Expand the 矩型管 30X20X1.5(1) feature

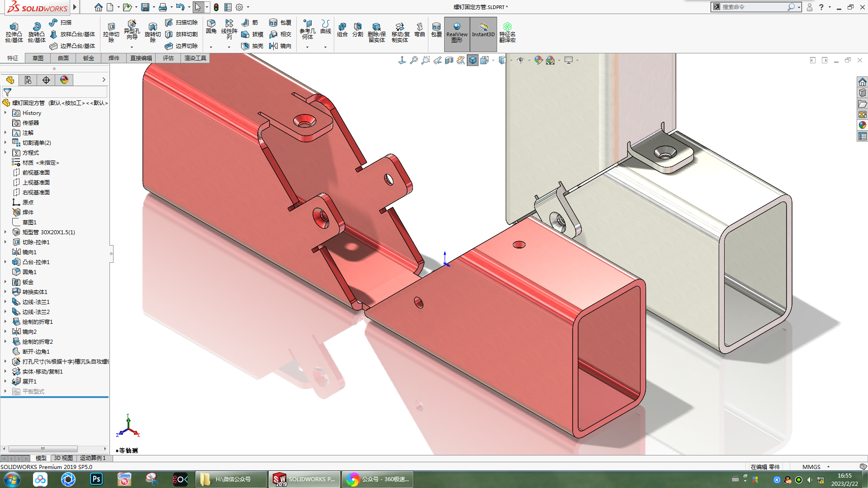[x=5, y=232]
